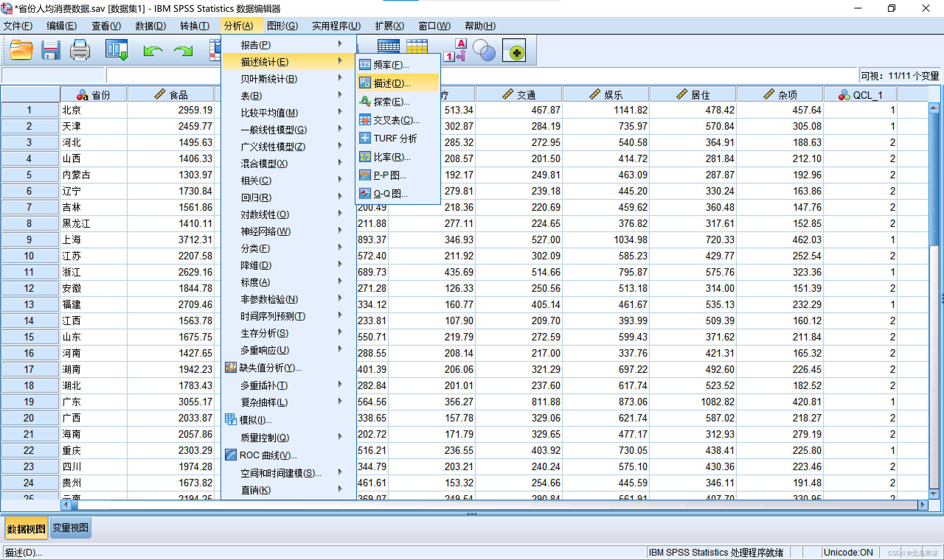
Task: Open 缺失值分析(V) missing value analysis
Action: click(288, 368)
